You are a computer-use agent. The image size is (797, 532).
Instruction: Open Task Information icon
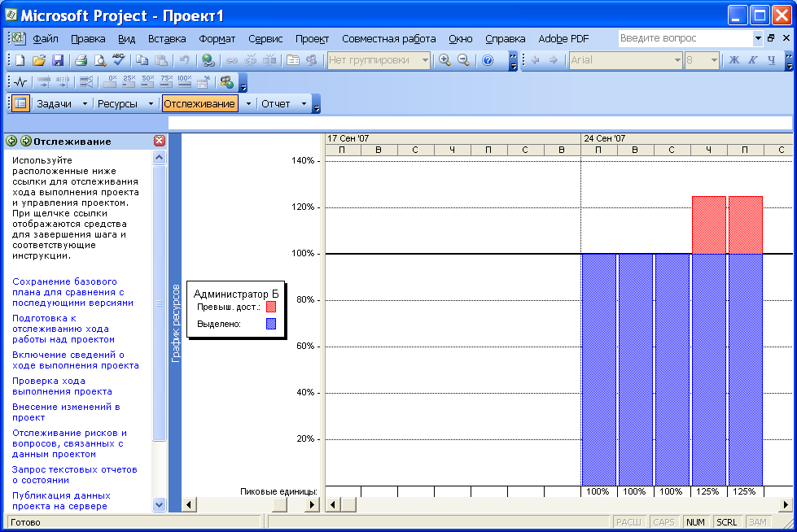293,60
